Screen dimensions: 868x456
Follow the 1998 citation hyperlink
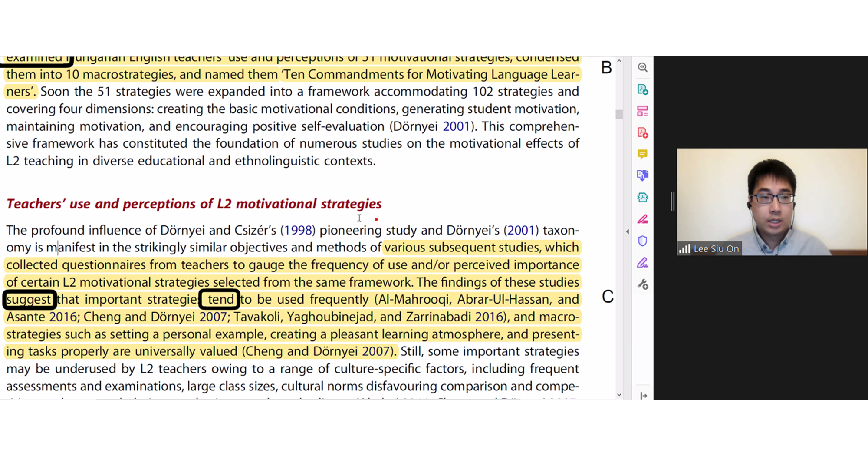(x=299, y=230)
